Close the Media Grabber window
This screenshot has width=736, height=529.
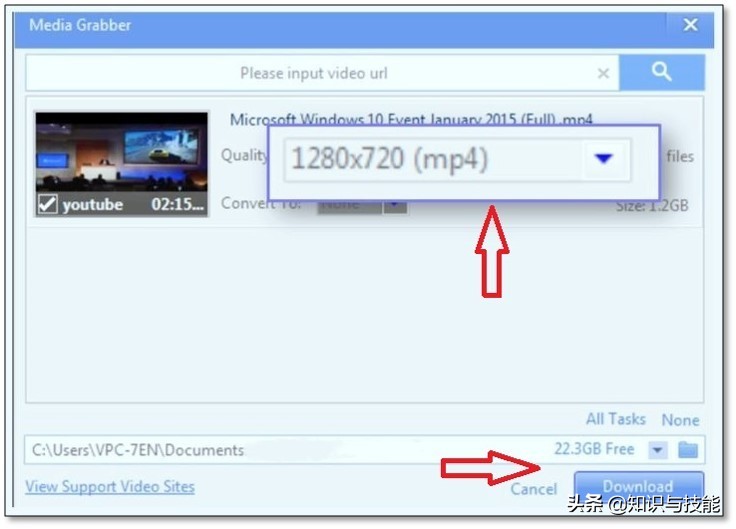coord(690,24)
